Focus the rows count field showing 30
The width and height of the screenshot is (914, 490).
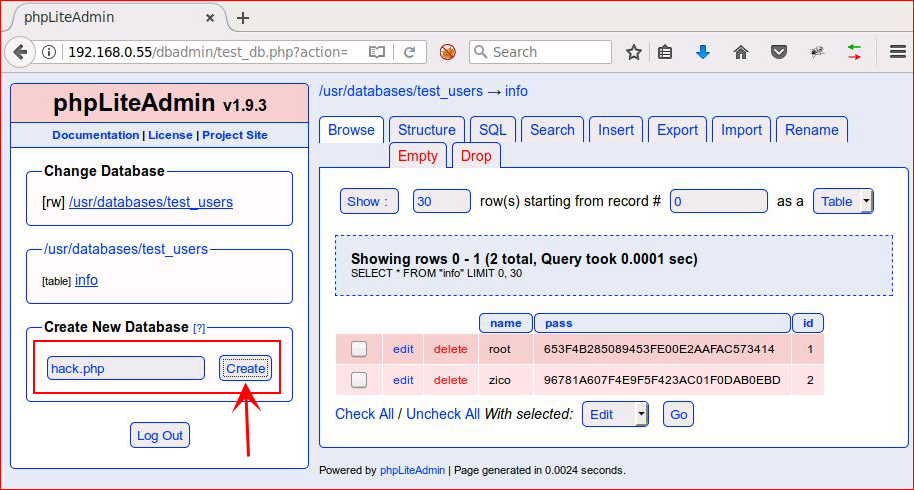coord(442,202)
